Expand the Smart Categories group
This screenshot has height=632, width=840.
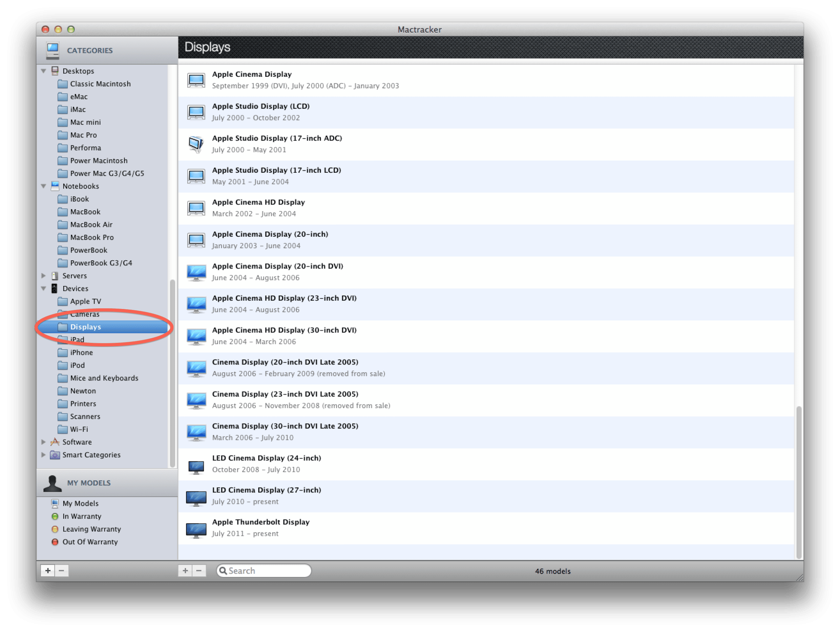[x=44, y=454]
